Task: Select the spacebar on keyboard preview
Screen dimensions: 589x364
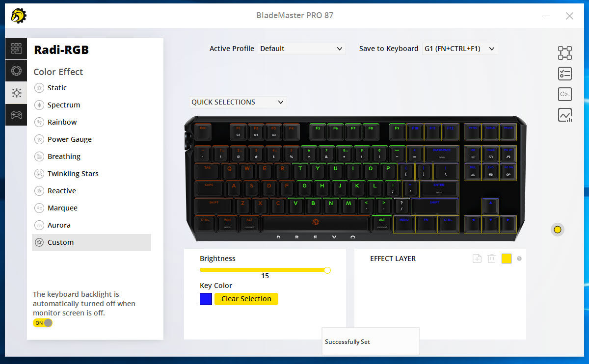Action: (x=316, y=223)
